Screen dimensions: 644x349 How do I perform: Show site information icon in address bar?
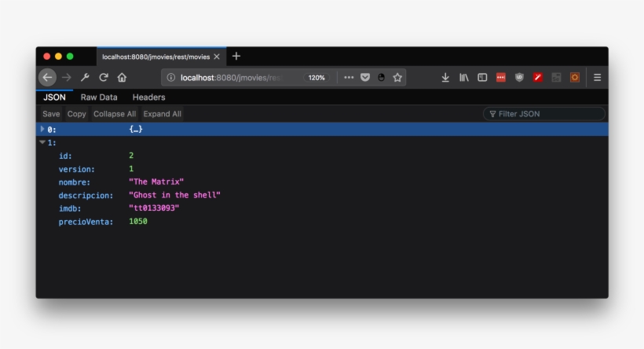171,77
